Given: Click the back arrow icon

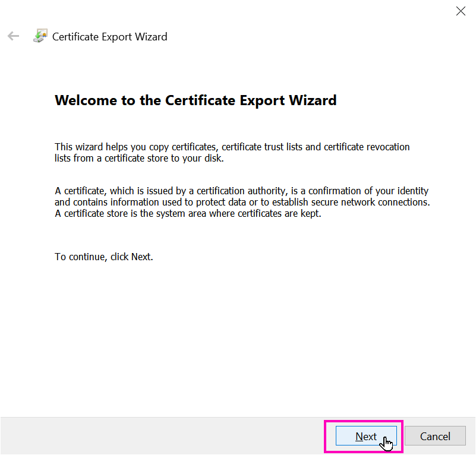Looking at the screenshot, I should [13, 36].
